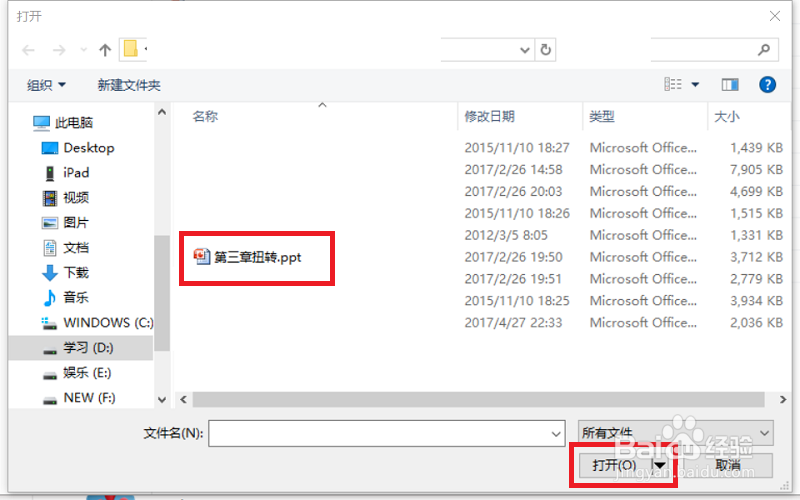800x500 pixels.
Task: Click the 打开(O) button
Action: (614, 465)
